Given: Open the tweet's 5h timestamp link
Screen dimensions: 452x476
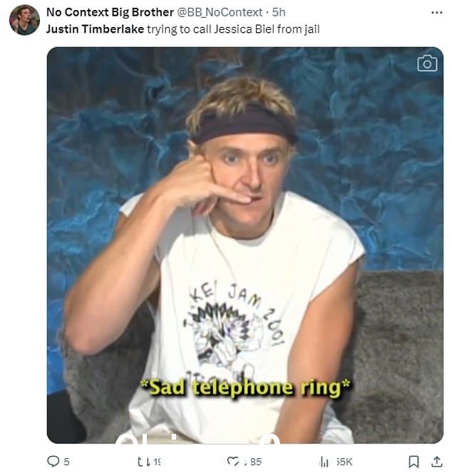Looking at the screenshot, I should pyautogui.click(x=279, y=12).
